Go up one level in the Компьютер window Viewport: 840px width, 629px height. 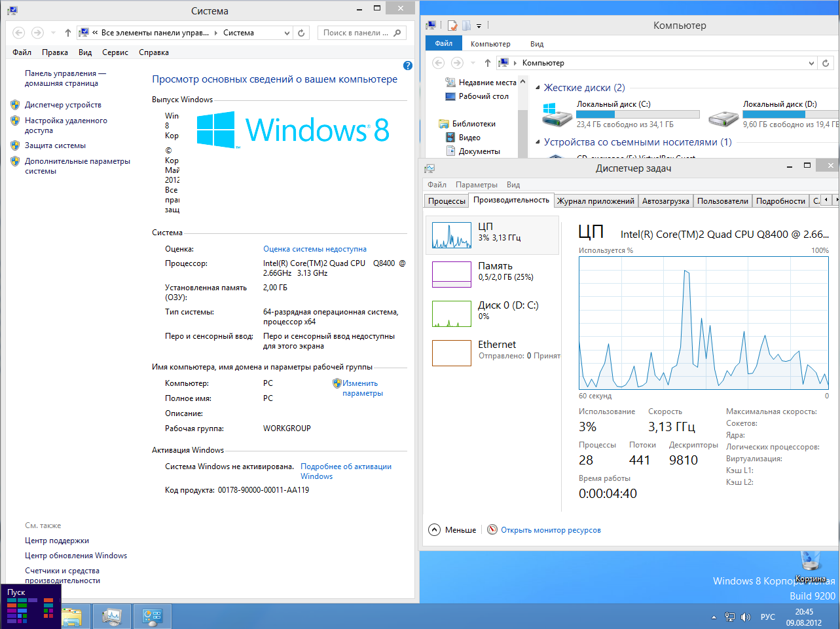(x=488, y=63)
